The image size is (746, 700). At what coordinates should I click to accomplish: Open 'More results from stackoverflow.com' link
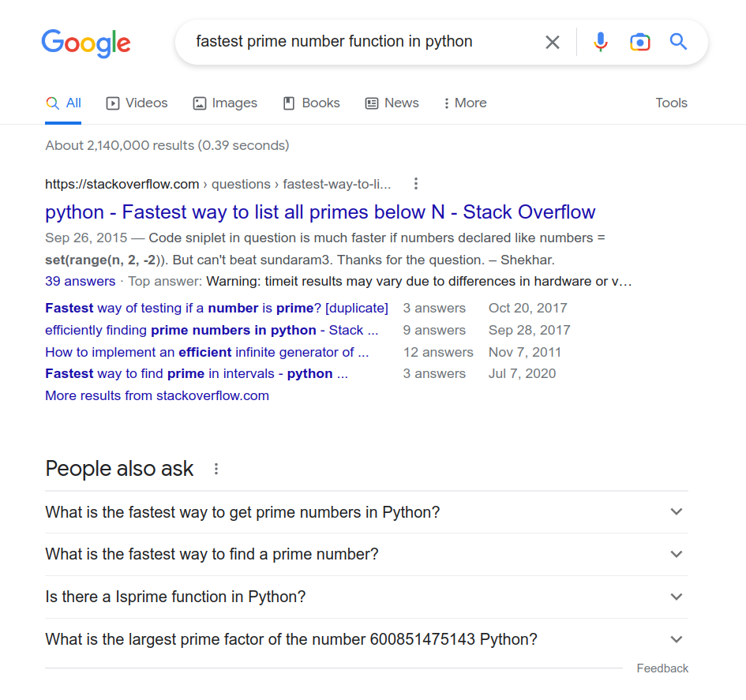[157, 395]
